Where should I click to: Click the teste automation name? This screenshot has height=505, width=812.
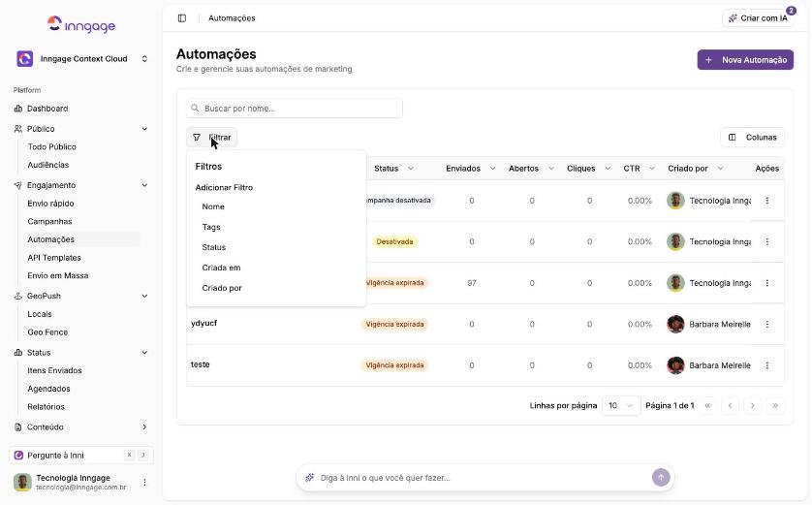pyautogui.click(x=201, y=364)
